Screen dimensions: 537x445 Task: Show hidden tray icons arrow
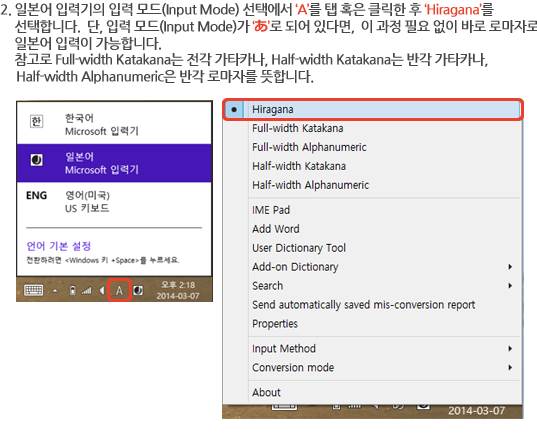coord(55,291)
